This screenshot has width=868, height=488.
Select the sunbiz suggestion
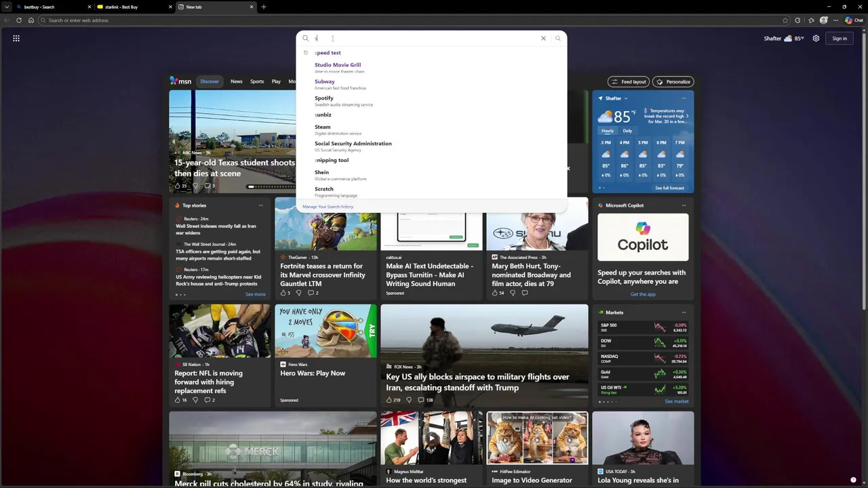coord(431,115)
